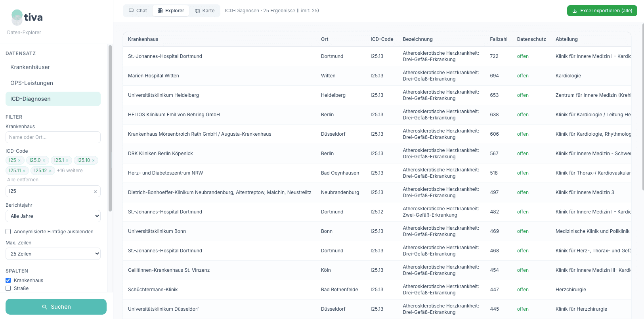Click the Fallzahl column header

(499, 39)
